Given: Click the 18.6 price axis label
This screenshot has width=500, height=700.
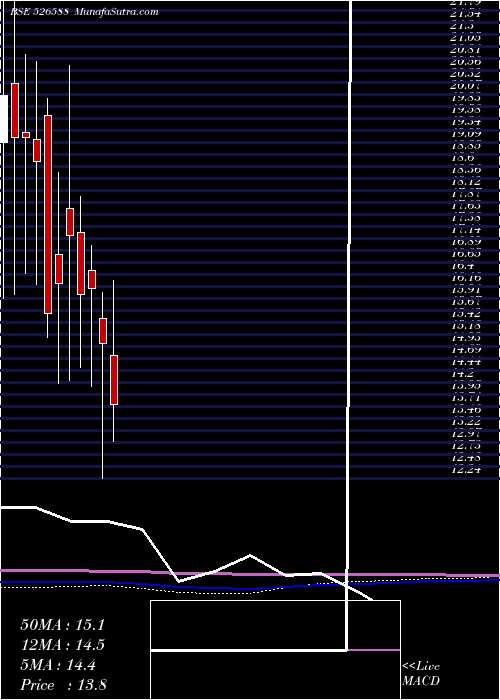Looking at the screenshot, I should (463, 158).
